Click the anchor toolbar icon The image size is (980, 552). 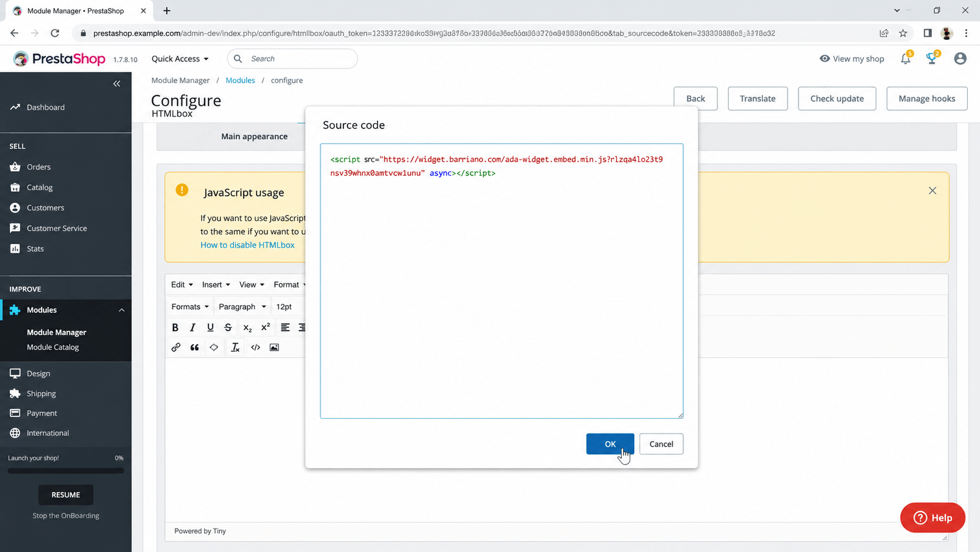point(214,347)
